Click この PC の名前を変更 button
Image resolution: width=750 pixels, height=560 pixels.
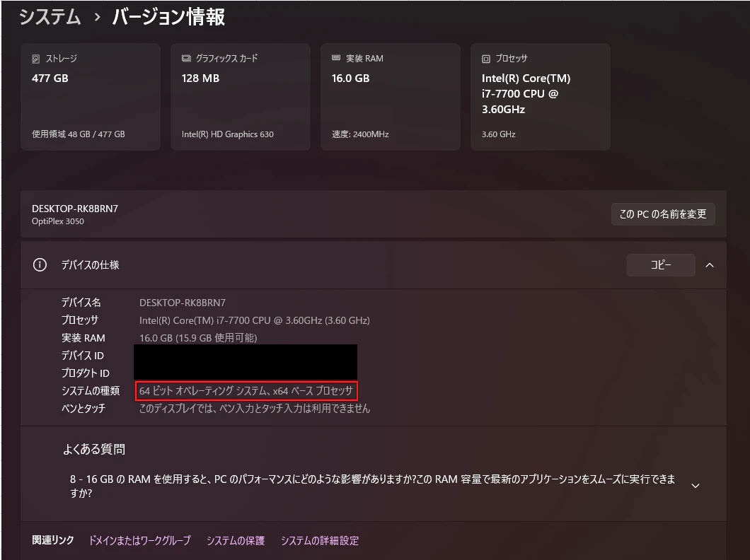[663, 214]
